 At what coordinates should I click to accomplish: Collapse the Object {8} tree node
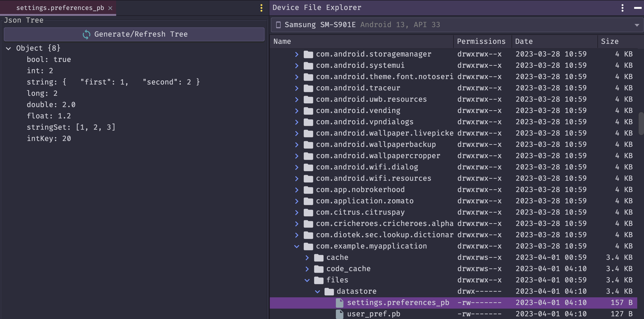(9, 48)
